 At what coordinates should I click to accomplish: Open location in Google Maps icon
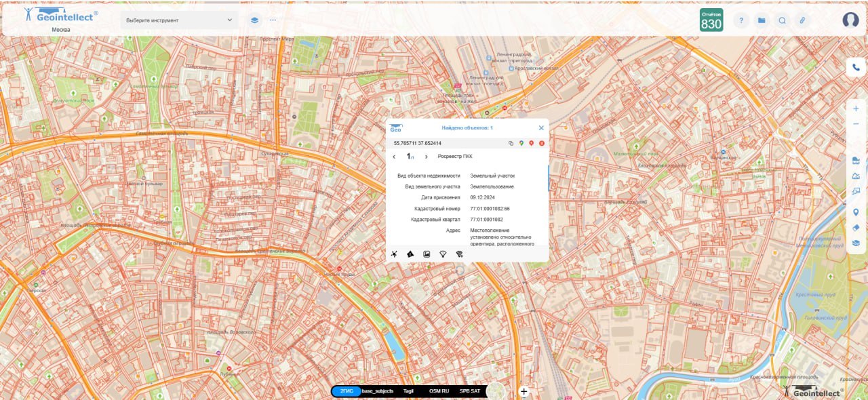[521, 143]
